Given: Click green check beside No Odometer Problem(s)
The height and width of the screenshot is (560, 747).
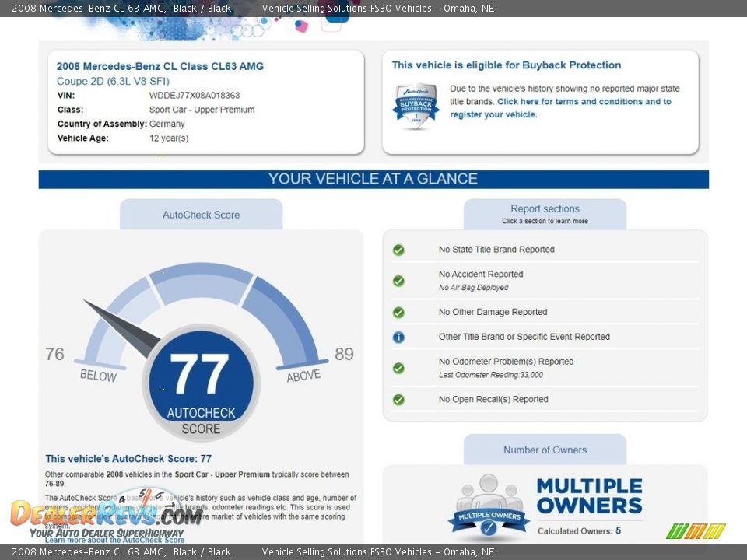Looking at the screenshot, I should pyautogui.click(x=398, y=368).
